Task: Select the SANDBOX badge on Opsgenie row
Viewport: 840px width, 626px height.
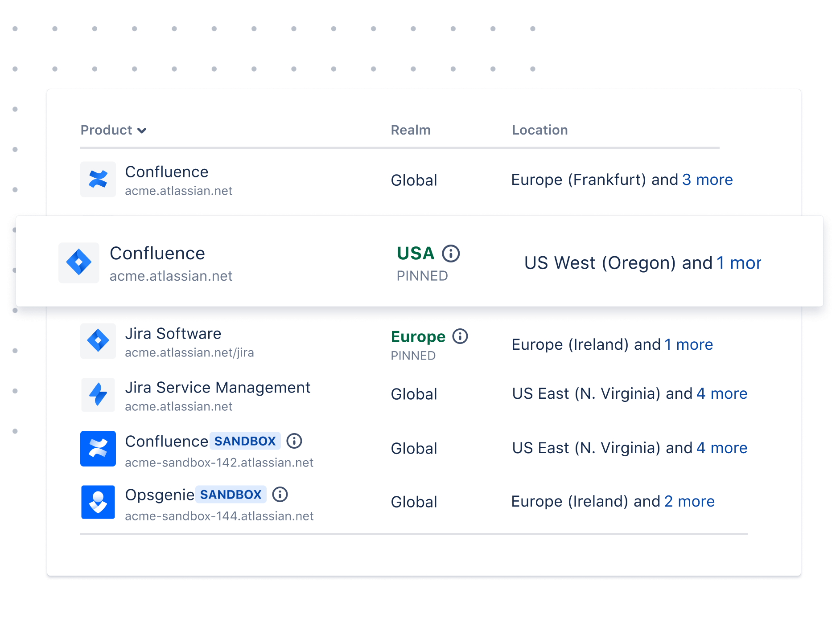Action: coord(231,494)
